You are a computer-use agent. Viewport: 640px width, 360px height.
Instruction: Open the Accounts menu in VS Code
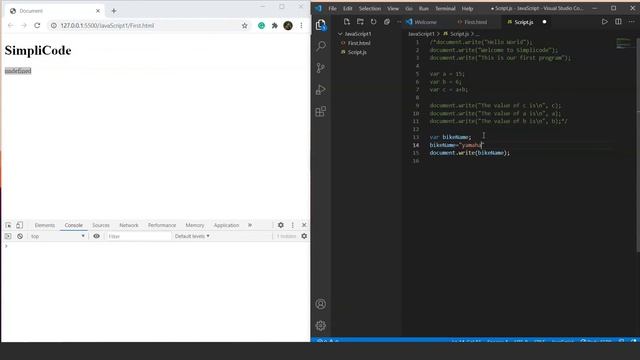tap(321, 304)
